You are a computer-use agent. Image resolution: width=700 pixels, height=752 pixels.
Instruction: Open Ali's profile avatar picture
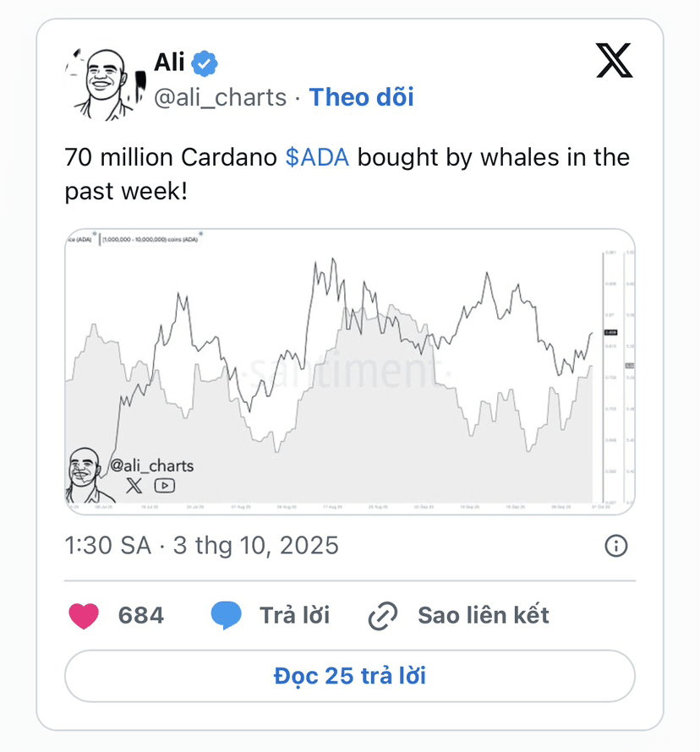(x=106, y=84)
